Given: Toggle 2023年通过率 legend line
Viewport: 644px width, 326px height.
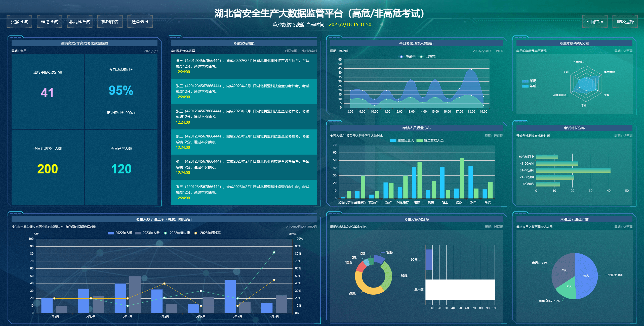Looking at the screenshot, I should pyautogui.click(x=207, y=233).
